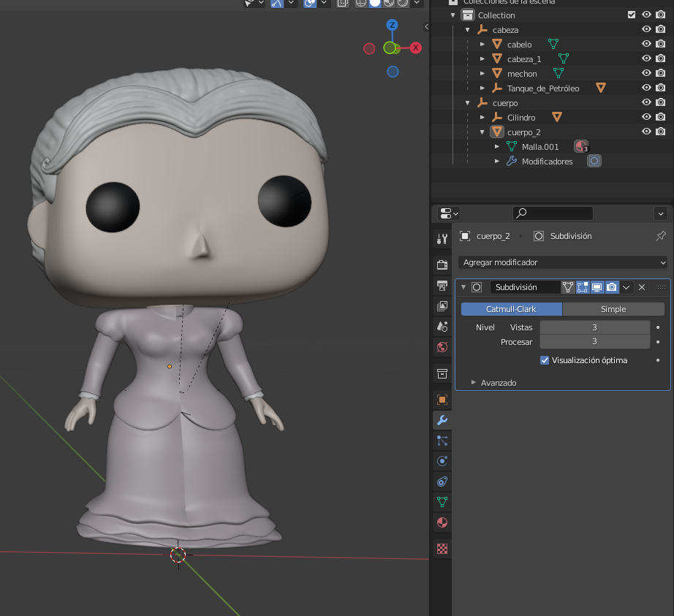Snap view to the green Y axis gizmo
This screenshot has height=616, width=674.
390,47
